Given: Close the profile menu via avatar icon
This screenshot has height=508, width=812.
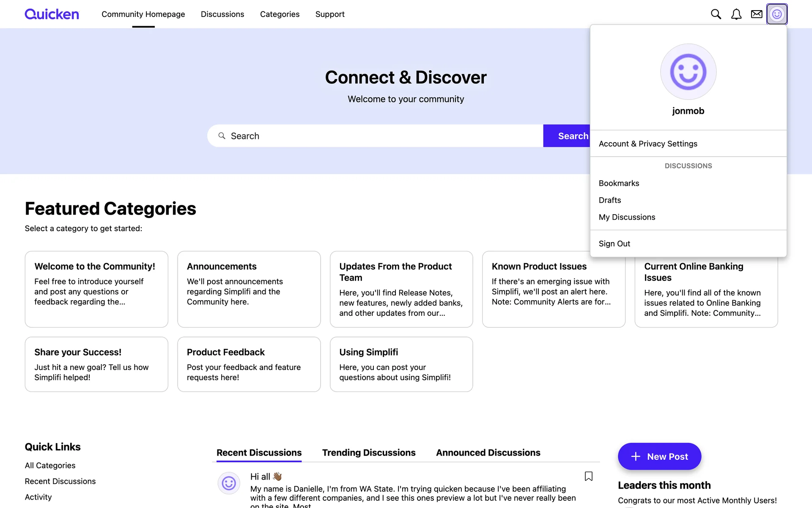Looking at the screenshot, I should 776,14.
